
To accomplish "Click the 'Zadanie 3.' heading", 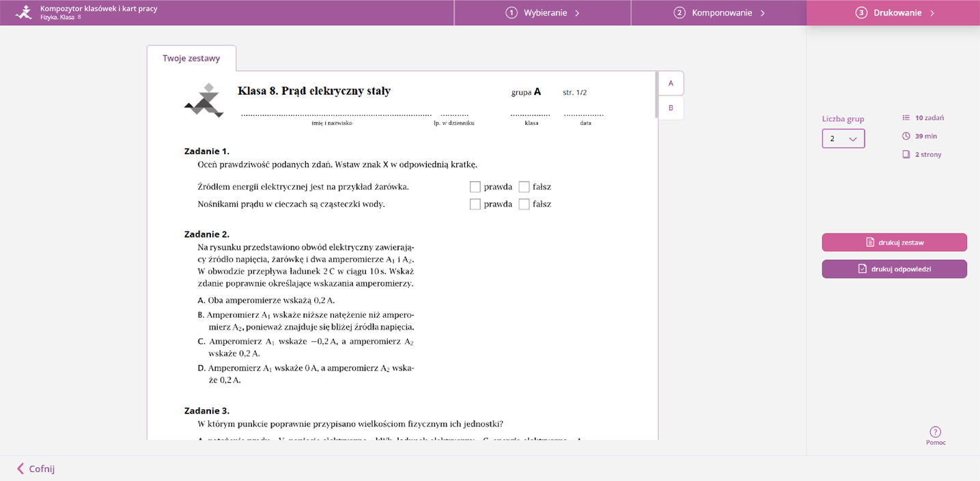I will (207, 411).
